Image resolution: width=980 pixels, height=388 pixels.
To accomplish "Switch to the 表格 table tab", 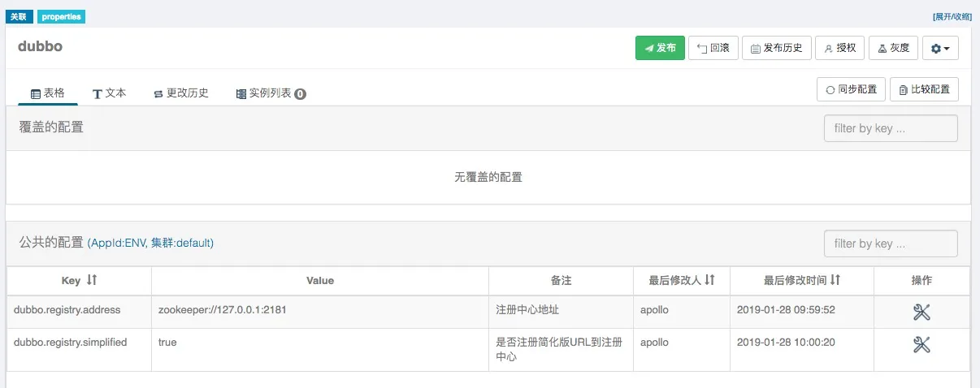I will [x=47, y=93].
